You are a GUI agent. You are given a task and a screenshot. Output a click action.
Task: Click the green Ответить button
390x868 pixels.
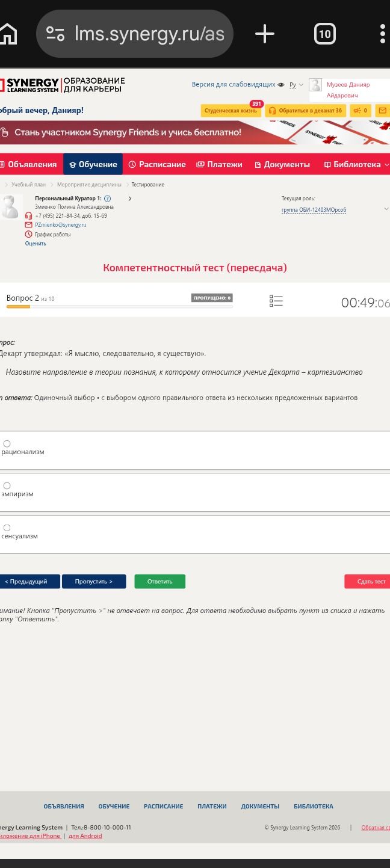[159, 582]
